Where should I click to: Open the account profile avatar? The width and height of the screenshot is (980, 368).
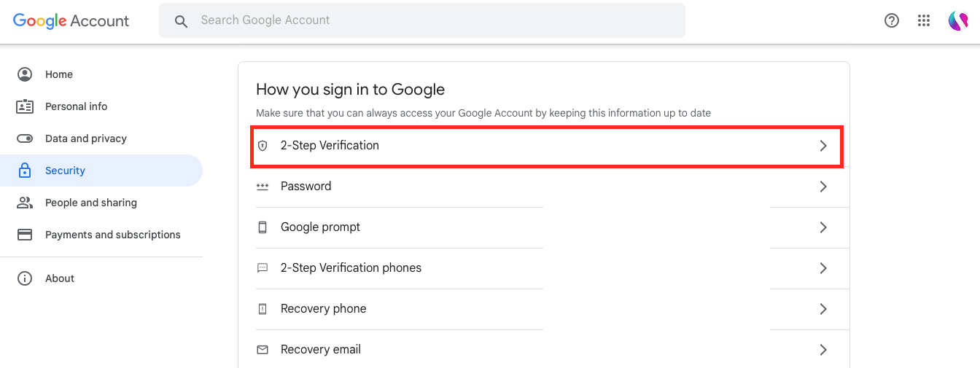(x=957, y=20)
